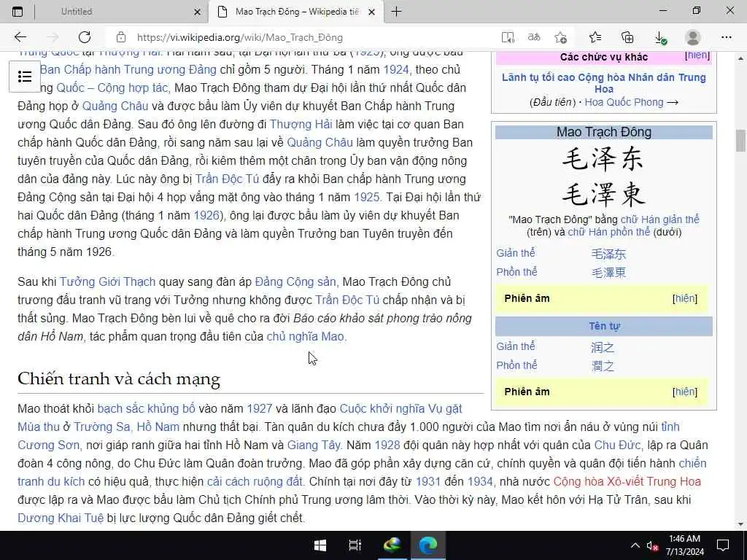Open the Tưởng Giới Thạch link
747x560 pixels.
click(x=107, y=282)
